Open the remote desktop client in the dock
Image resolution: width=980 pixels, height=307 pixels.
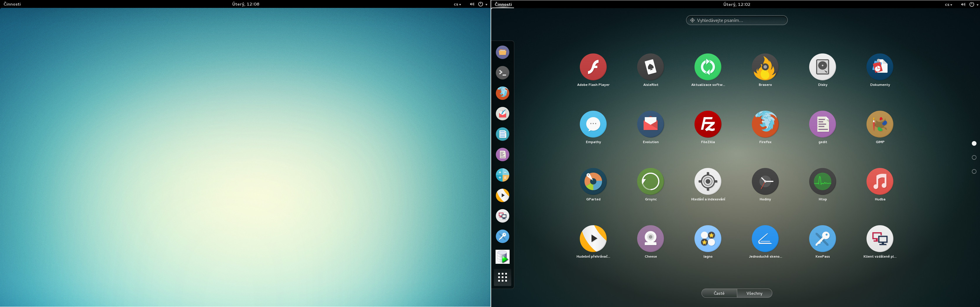pos(503,216)
